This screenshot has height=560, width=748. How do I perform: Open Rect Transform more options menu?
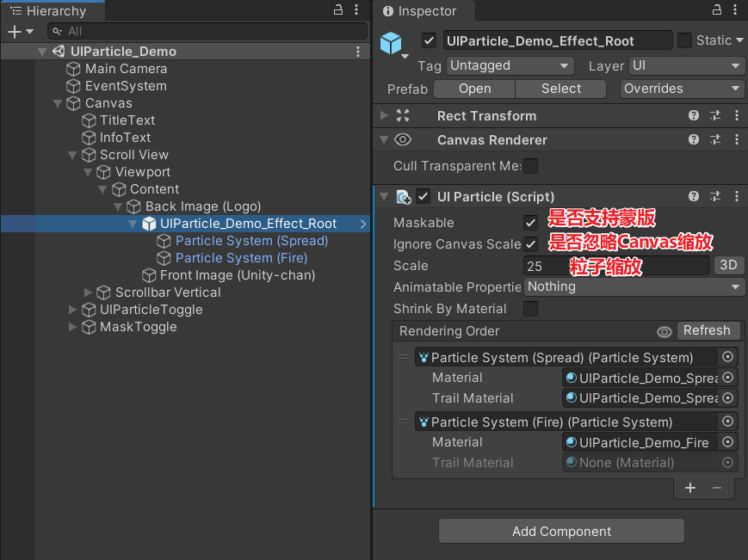click(737, 115)
